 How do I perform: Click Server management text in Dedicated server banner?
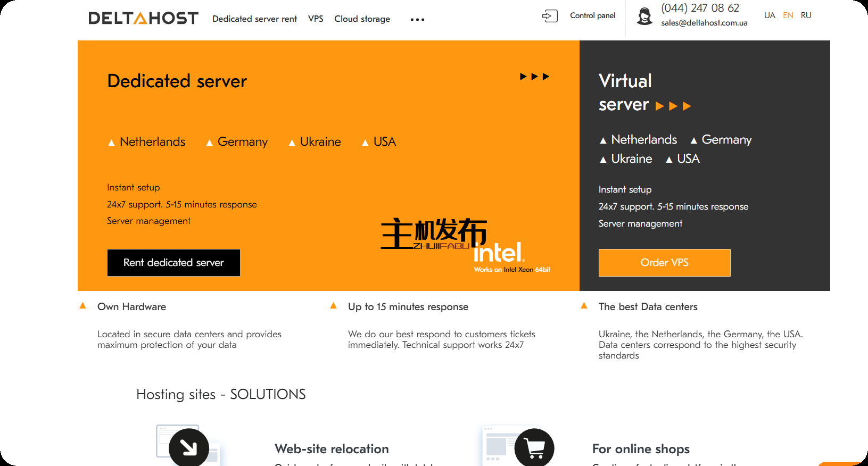coord(148,221)
